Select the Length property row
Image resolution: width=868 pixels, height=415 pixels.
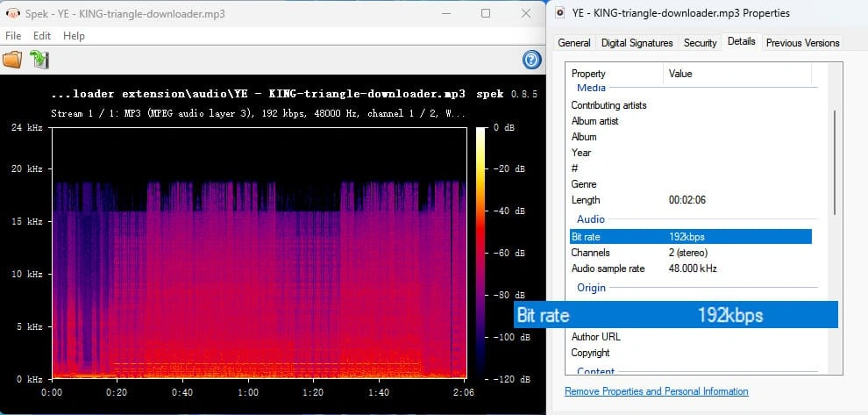pyautogui.click(x=691, y=200)
